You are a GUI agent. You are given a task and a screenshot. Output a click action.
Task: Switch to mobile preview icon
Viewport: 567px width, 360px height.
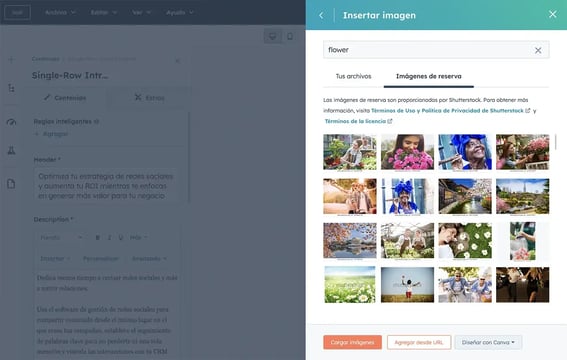click(x=290, y=36)
